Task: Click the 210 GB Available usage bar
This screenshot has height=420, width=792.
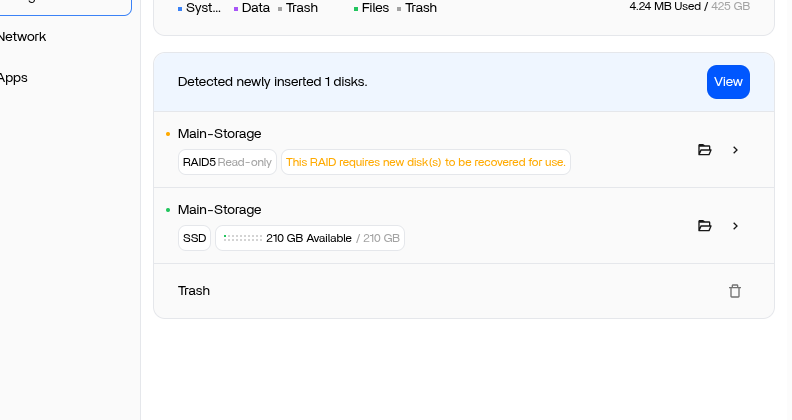Action: (310, 238)
